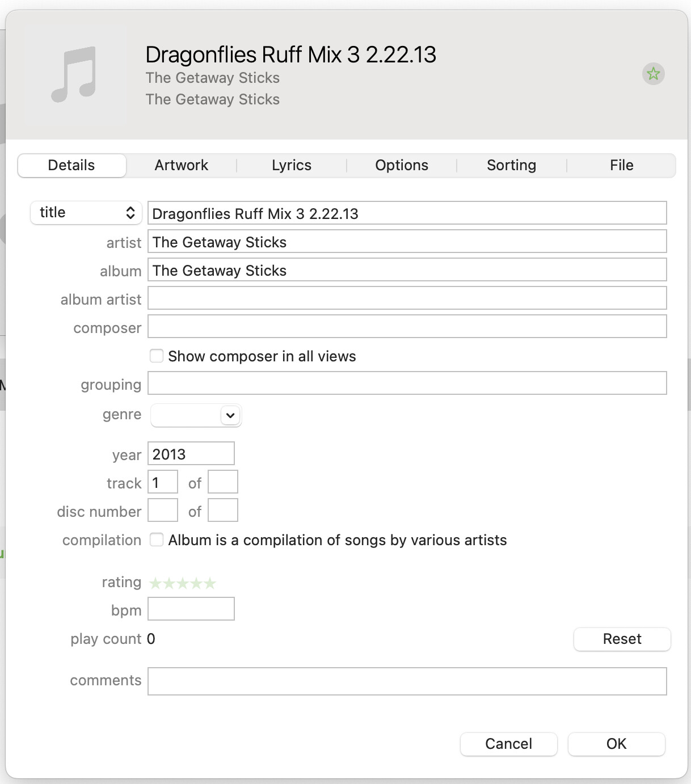Switch to the Artwork tab

click(x=181, y=166)
